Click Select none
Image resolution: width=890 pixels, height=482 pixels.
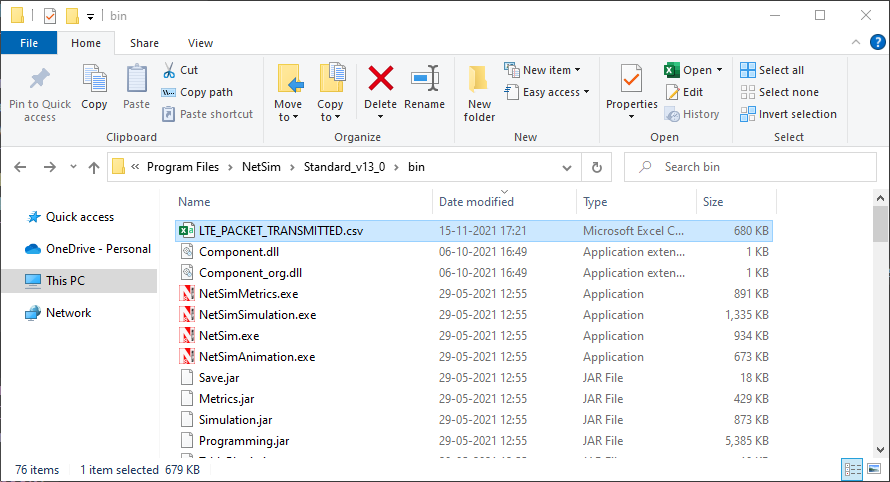point(779,92)
